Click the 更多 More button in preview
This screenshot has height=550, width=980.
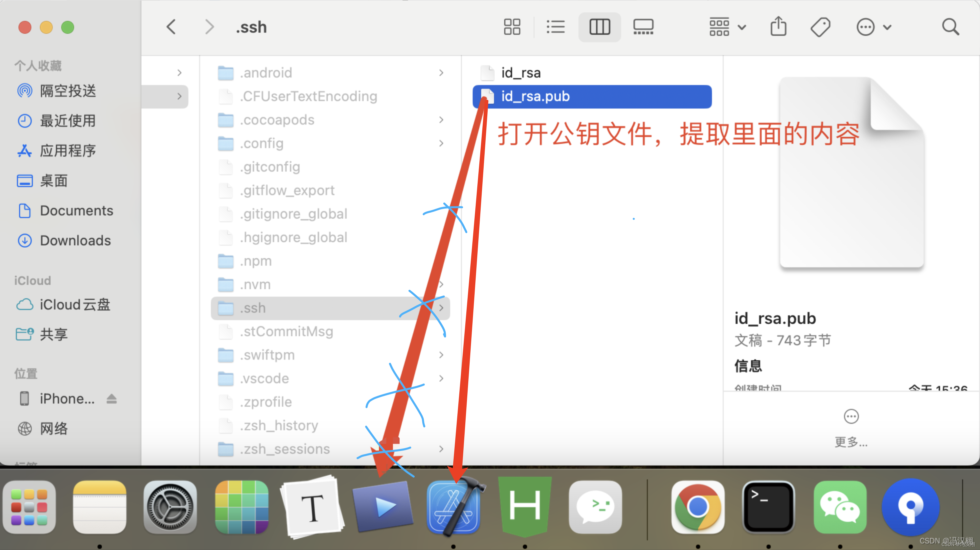(x=851, y=429)
